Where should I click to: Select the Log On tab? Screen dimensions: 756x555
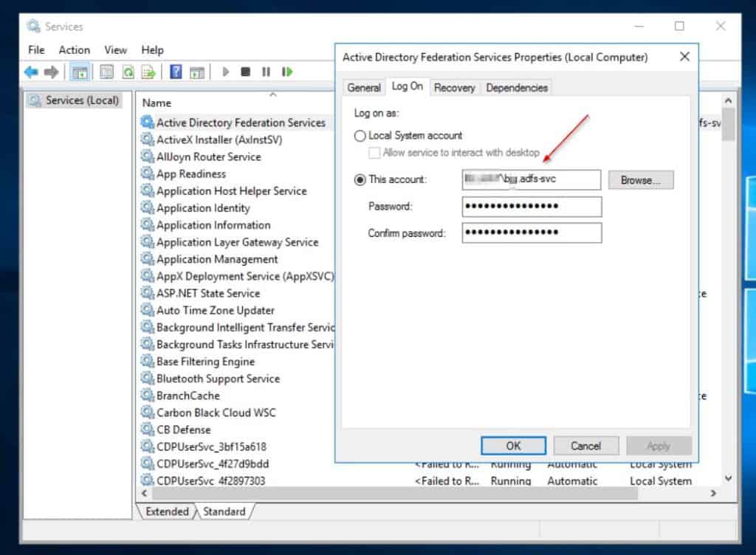(408, 86)
